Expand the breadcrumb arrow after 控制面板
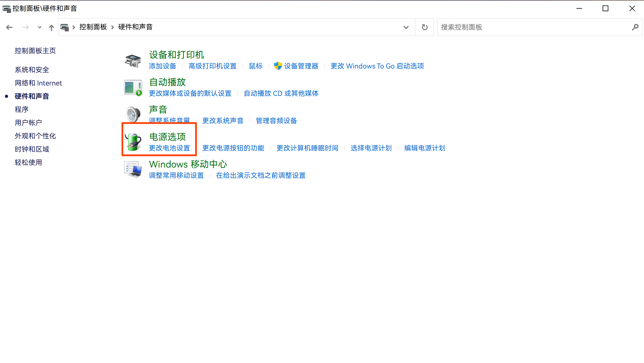The height and width of the screenshot is (363, 644). click(112, 27)
